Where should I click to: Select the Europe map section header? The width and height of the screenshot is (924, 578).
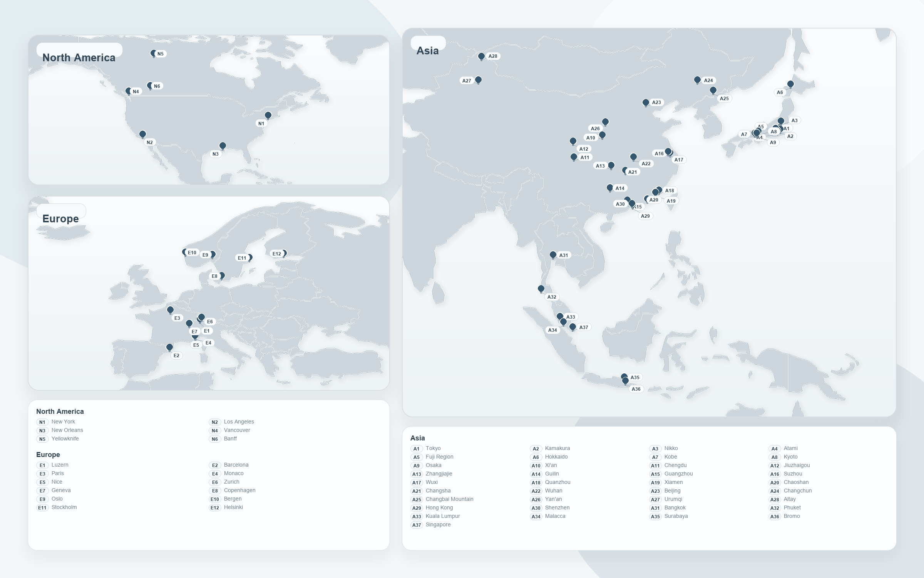coord(60,218)
